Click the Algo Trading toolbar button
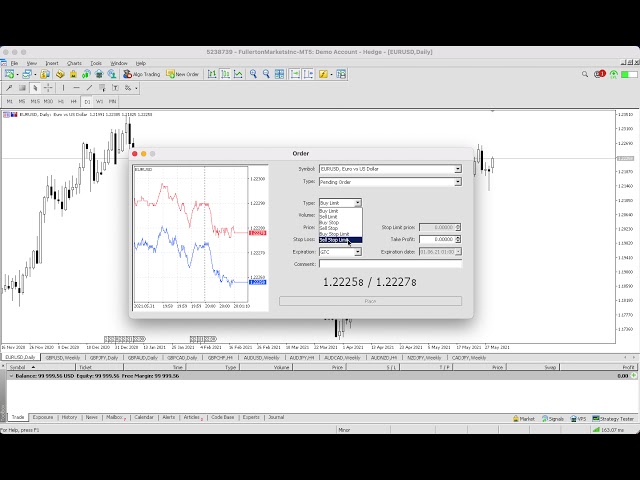The image size is (640, 480). point(141,74)
